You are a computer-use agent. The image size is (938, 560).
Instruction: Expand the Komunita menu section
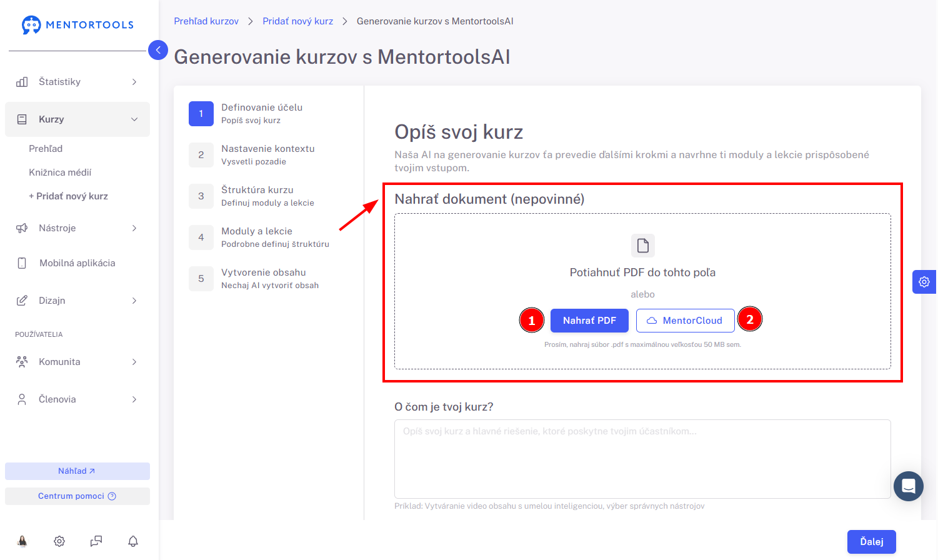(x=77, y=362)
